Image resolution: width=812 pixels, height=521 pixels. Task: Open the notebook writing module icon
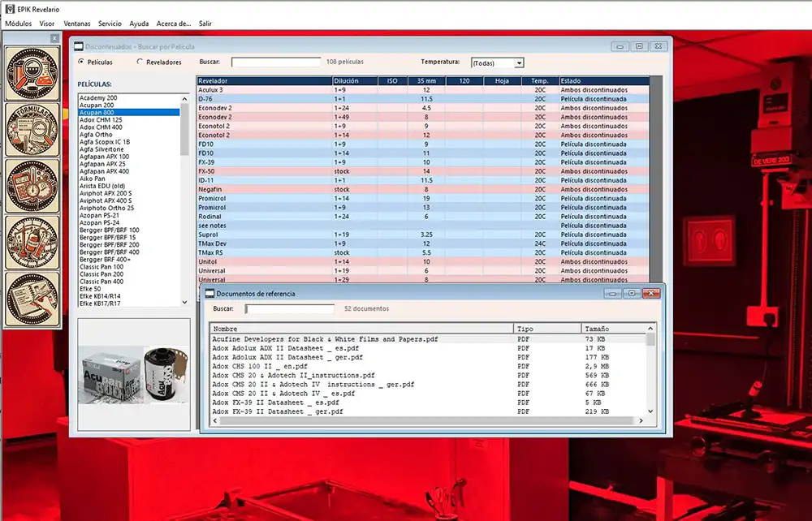tap(32, 299)
